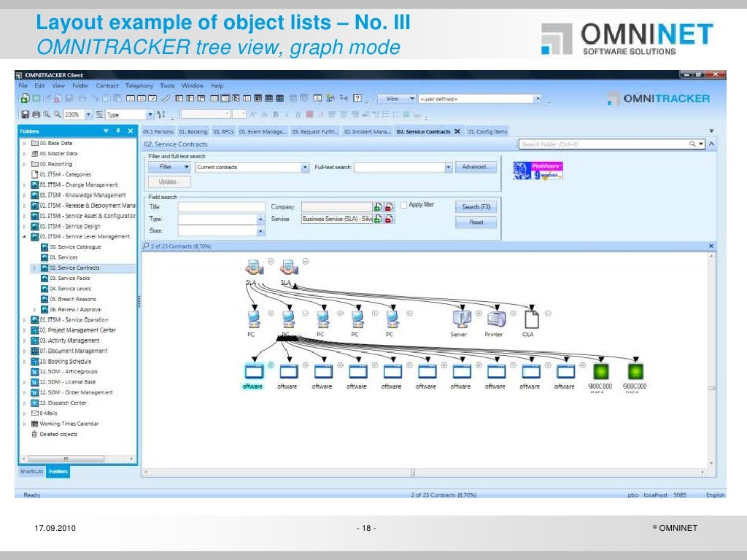
Task: Click the magnifier icon beside '2 of 23 Contracts'
Action: tap(146, 246)
